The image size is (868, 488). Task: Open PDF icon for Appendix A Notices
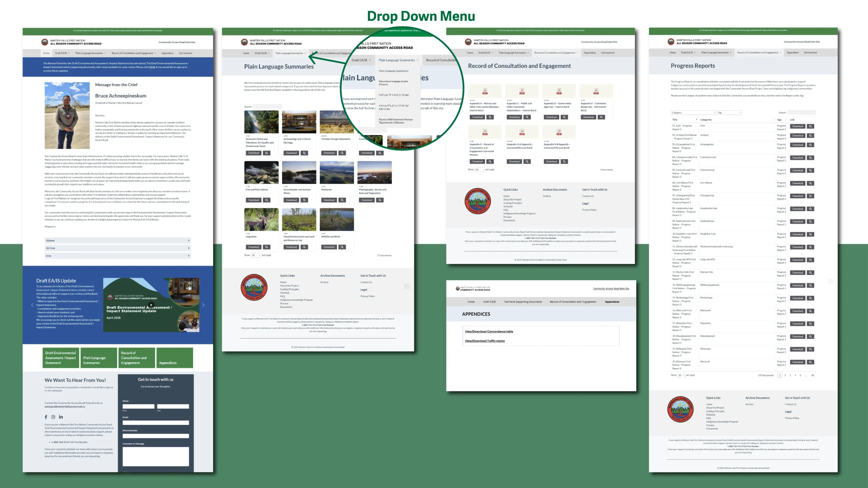485,91
